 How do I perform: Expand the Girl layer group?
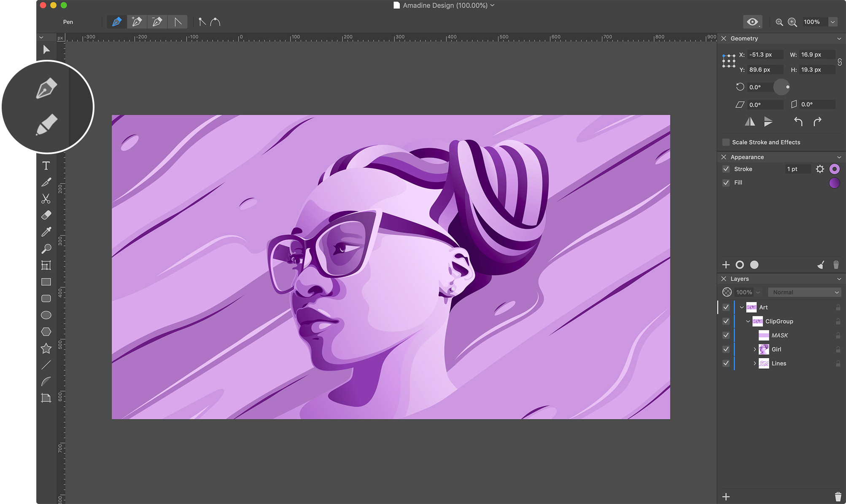(x=755, y=349)
